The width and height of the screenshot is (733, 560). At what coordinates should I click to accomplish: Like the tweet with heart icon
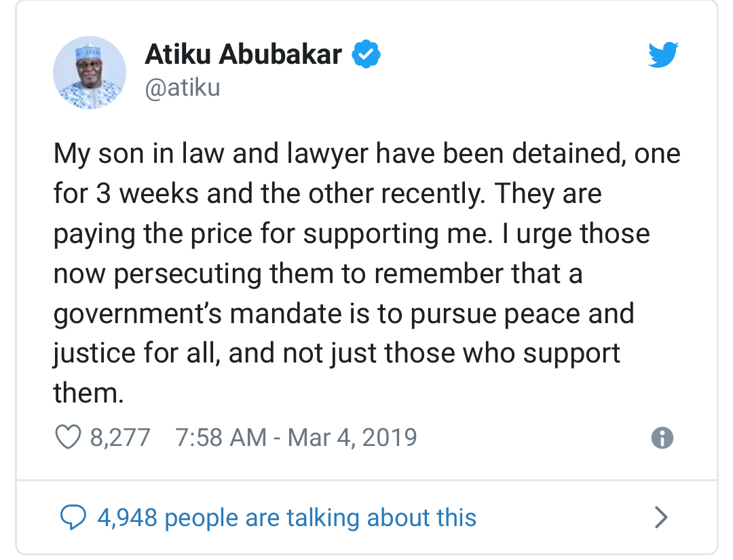[67, 437]
